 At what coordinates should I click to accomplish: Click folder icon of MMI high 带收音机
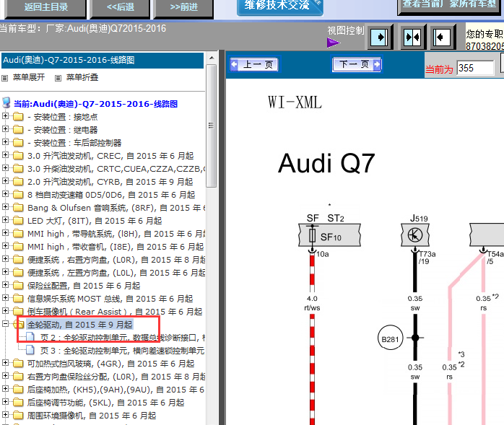[x=18, y=246]
